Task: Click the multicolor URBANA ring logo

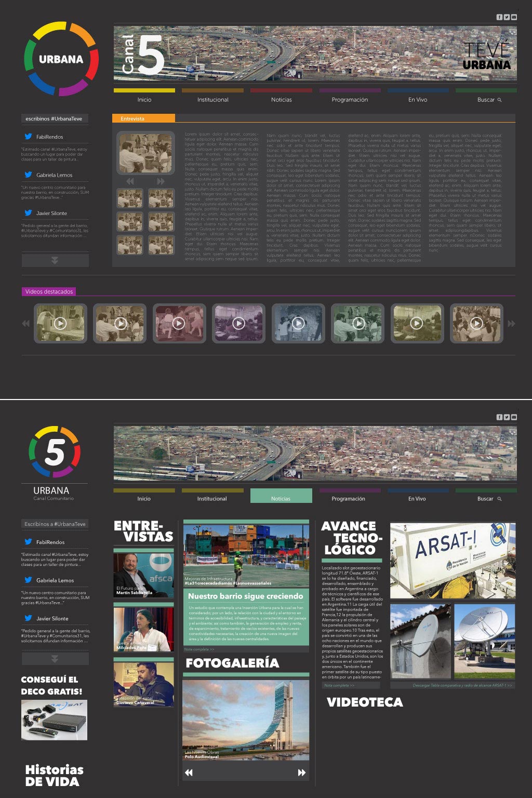Action: (x=61, y=59)
